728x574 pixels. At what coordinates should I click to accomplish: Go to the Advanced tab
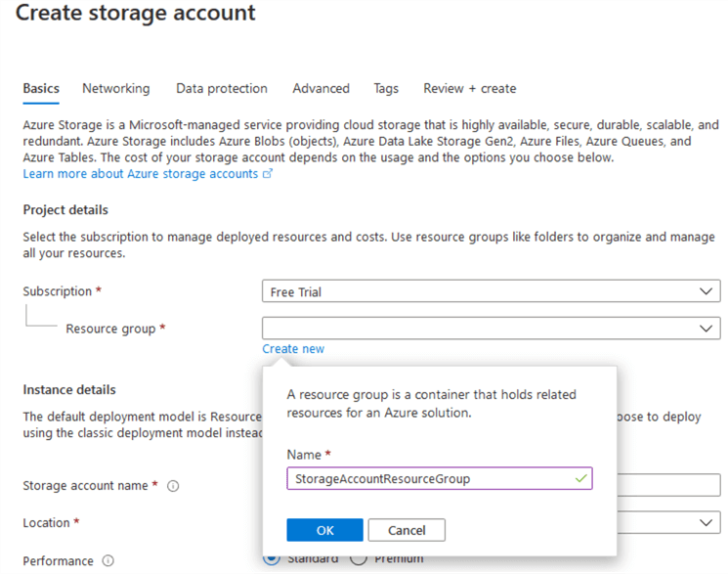[x=321, y=89]
